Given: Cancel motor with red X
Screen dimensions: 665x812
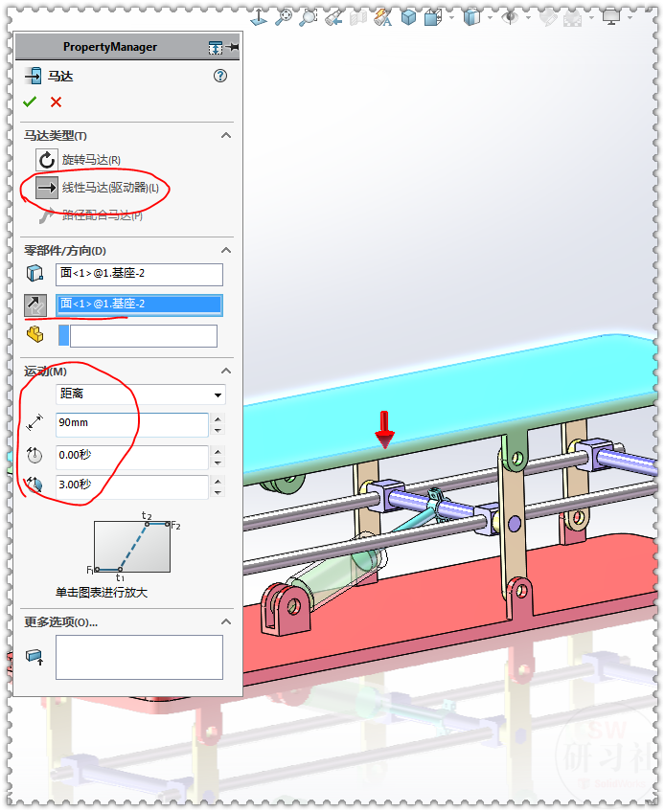Looking at the screenshot, I should (x=56, y=102).
